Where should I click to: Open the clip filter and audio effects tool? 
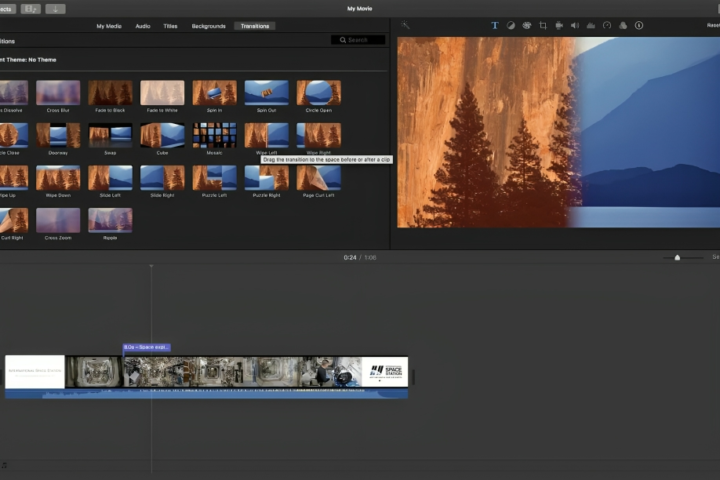622,25
